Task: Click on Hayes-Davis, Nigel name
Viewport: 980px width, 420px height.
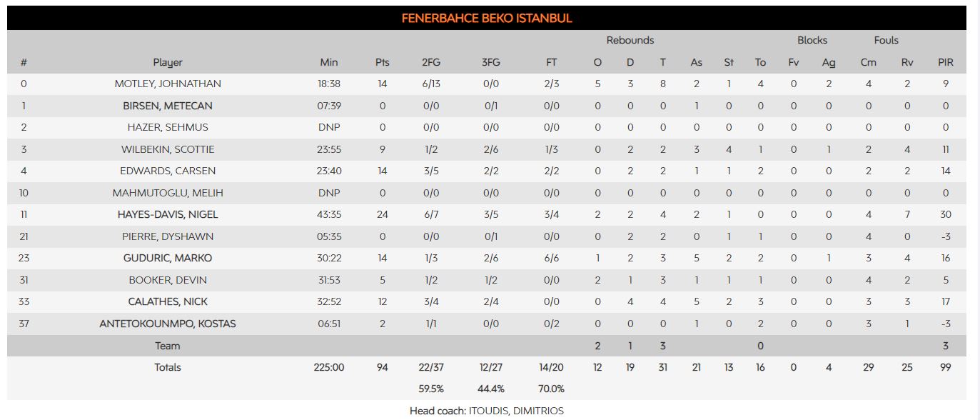Action: click(168, 214)
